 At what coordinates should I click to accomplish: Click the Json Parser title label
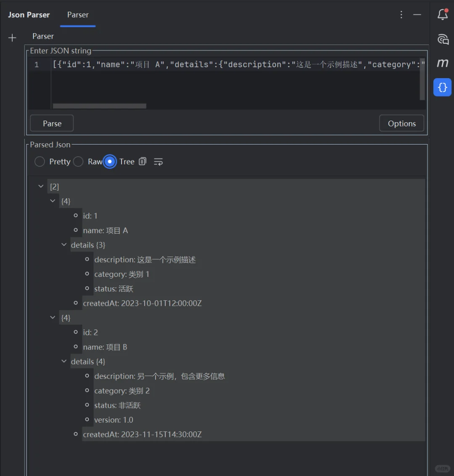(28, 14)
